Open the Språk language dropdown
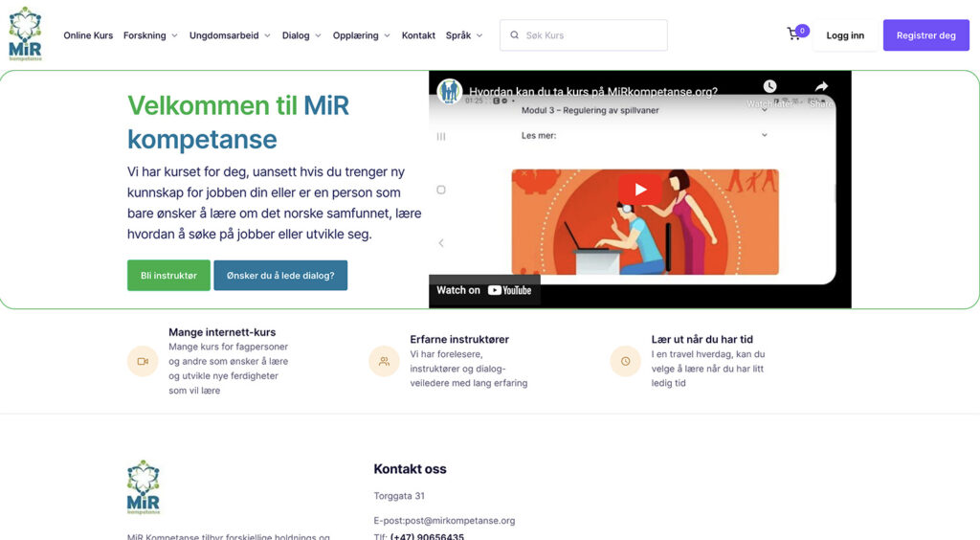The image size is (980, 540). tap(464, 35)
